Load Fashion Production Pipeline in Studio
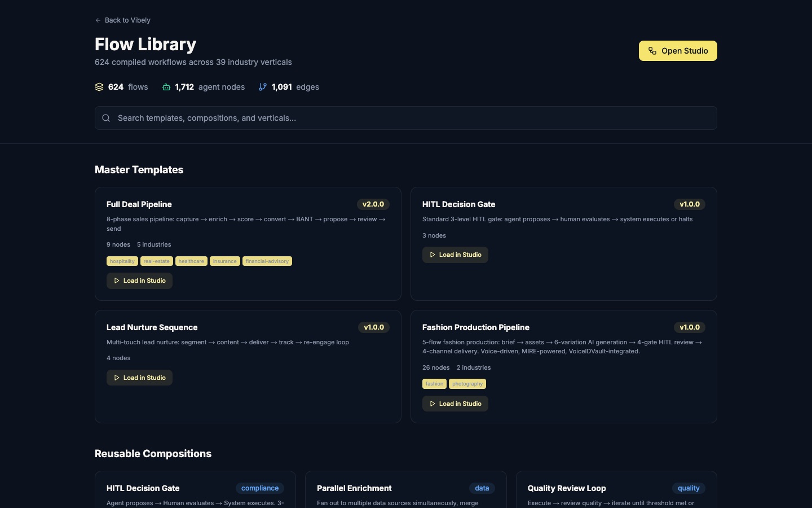 pyautogui.click(x=455, y=404)
